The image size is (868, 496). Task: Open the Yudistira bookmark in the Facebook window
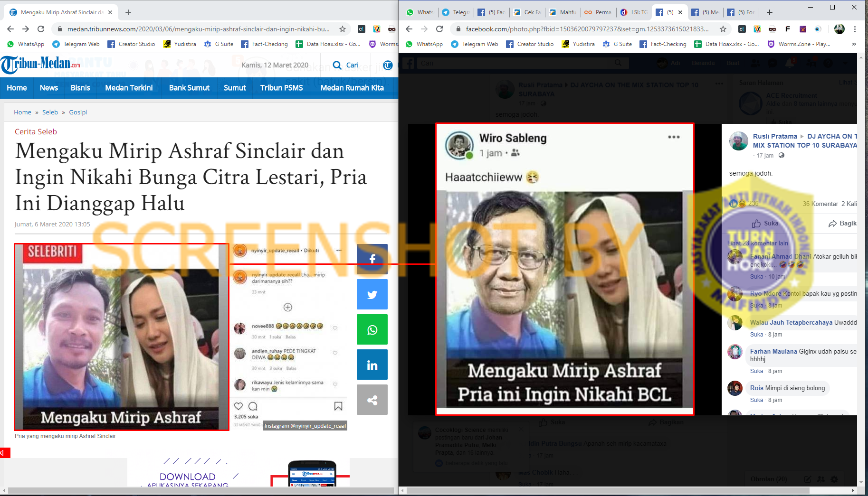point(578,44)
